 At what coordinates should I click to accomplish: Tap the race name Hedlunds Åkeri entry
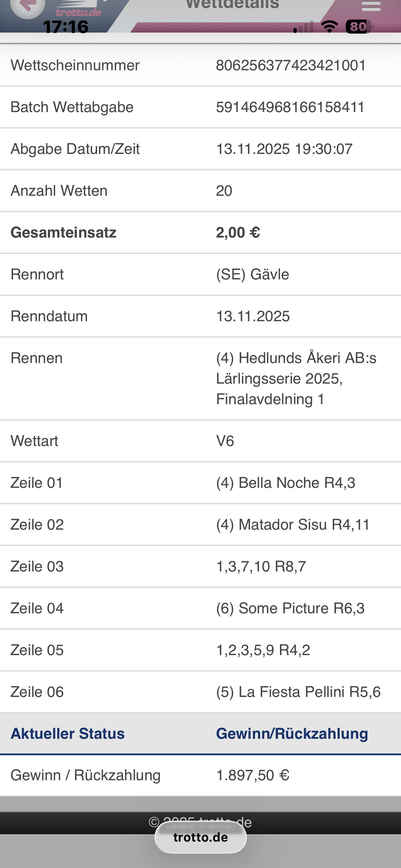(x=296, y=378)
